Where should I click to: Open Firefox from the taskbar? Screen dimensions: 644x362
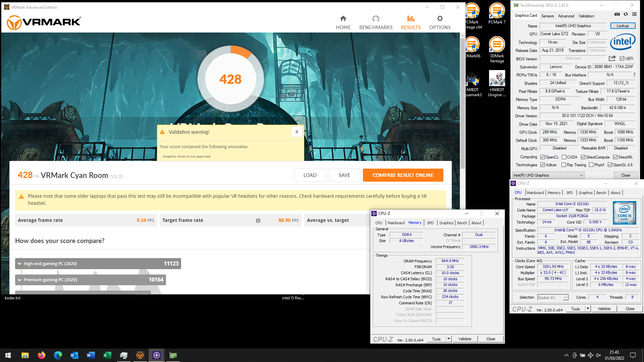tap(41, 355)
